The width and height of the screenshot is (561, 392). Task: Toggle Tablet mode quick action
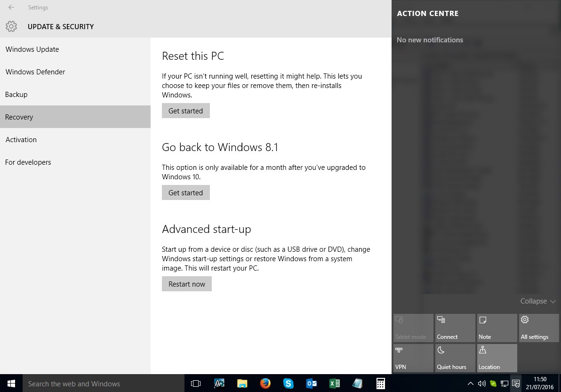pyautogui.click(x=413, y=328)
